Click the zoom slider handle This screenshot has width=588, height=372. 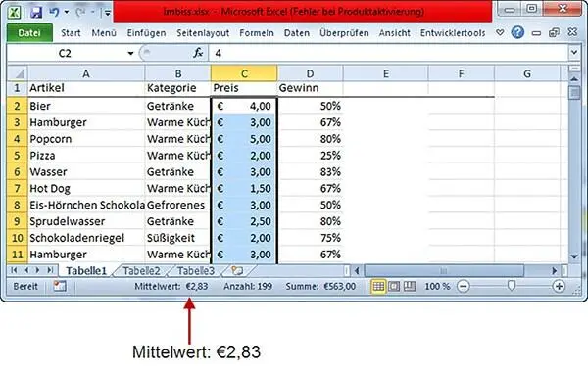[511, 286]
